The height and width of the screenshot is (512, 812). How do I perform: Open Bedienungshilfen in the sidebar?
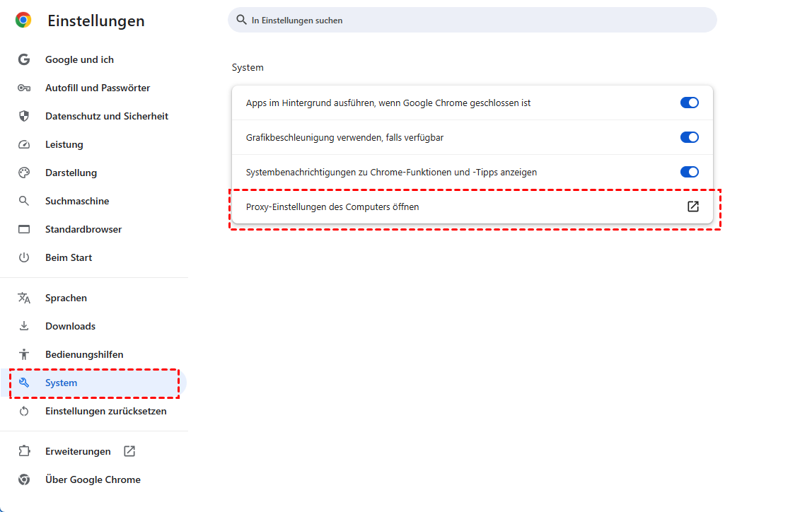tap(84, 355)
